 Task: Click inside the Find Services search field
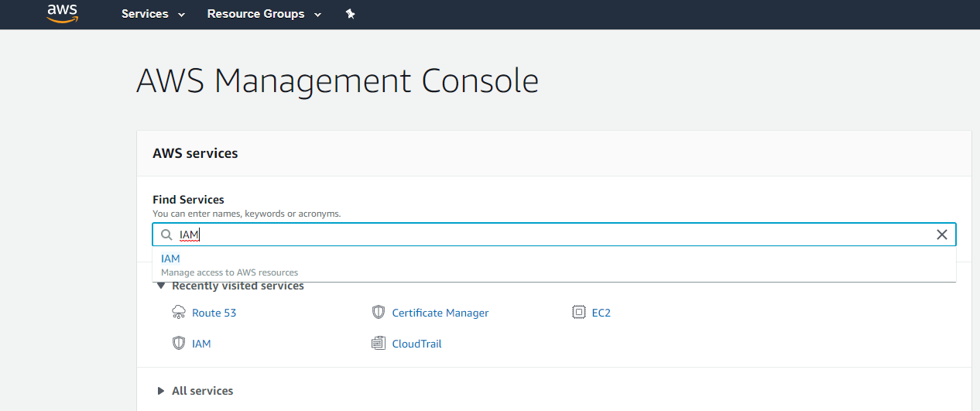click(x=542, y=235)
